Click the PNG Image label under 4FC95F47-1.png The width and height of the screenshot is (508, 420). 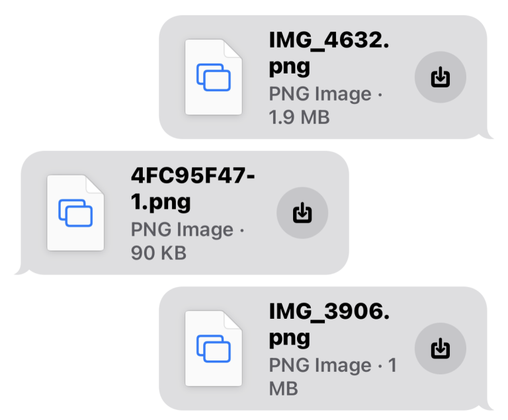[x=183, y=230]
